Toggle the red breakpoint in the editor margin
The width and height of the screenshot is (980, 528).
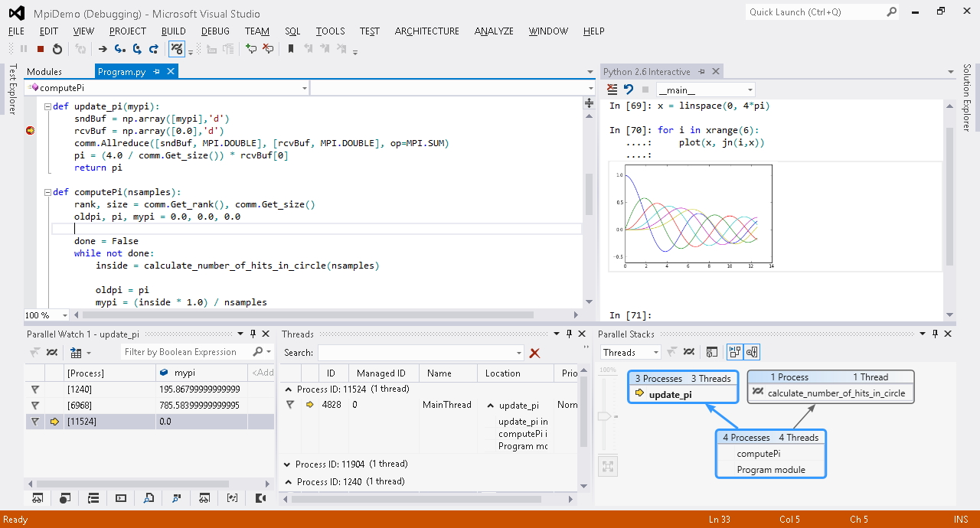pos(30,131)
